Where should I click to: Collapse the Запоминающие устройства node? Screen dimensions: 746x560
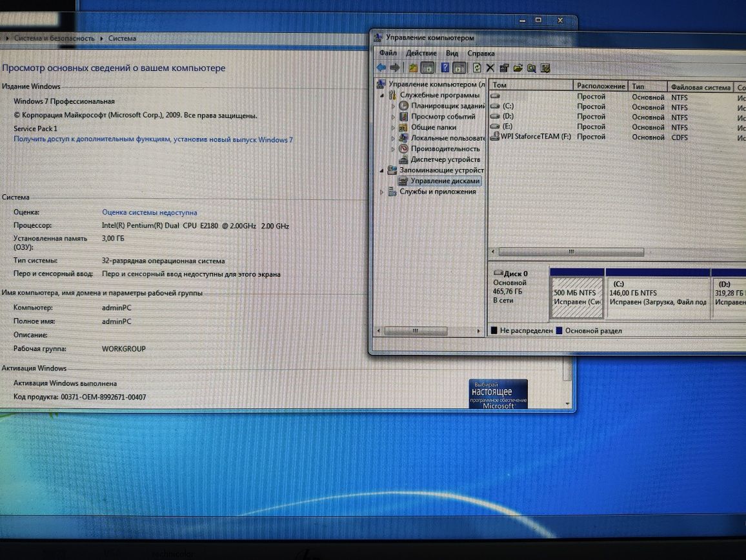click(381, 170)
